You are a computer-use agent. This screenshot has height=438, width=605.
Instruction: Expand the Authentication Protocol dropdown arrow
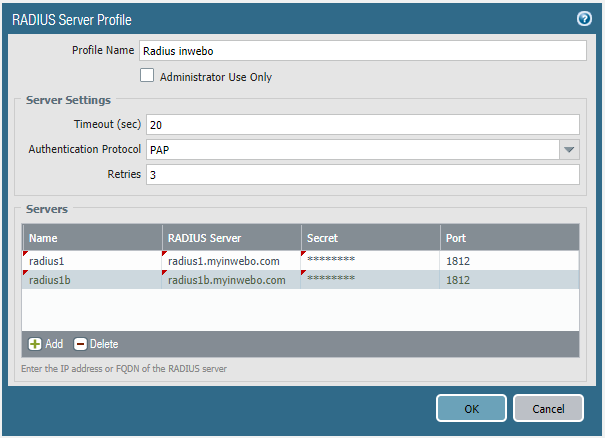point(569,150)
